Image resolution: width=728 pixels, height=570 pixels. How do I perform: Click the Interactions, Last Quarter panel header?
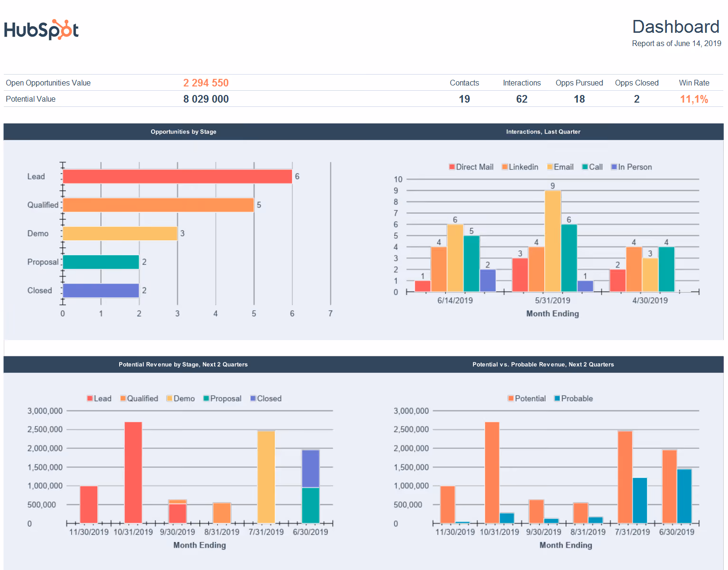point(543,132)
